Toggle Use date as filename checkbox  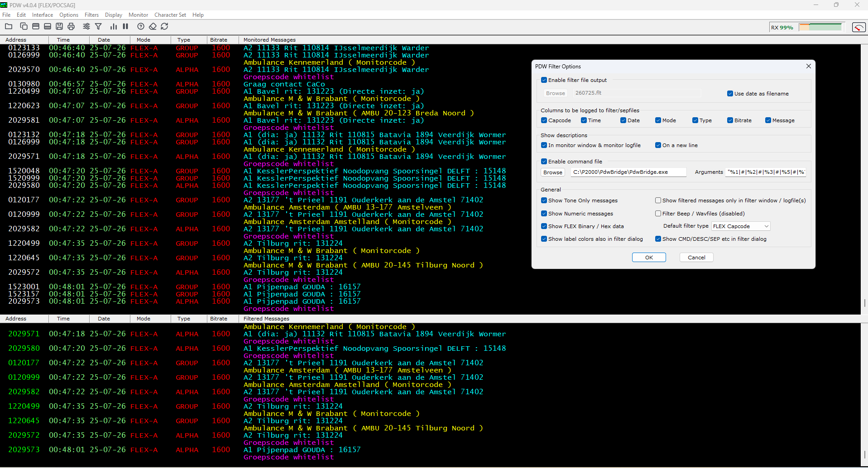coord(730,94)
